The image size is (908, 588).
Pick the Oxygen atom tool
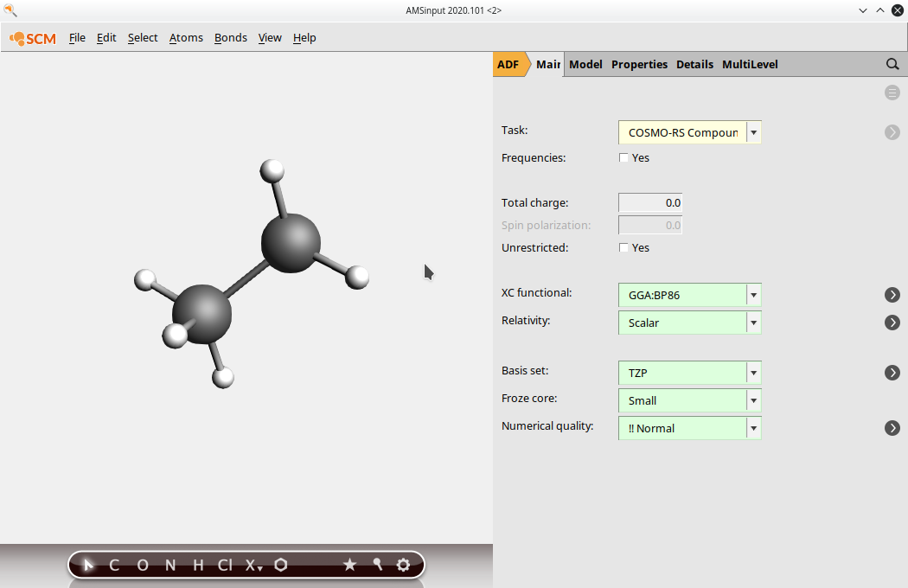pyautogui.click(x=143, y=566)
